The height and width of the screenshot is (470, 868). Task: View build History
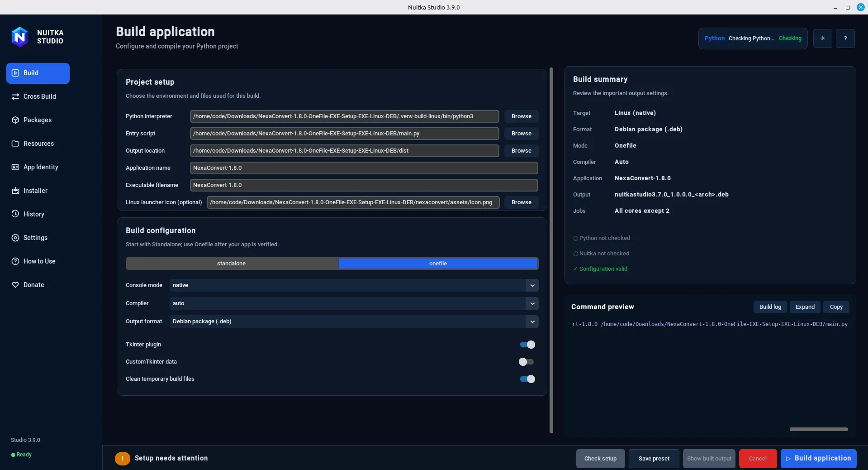click(x=38, y=214)
